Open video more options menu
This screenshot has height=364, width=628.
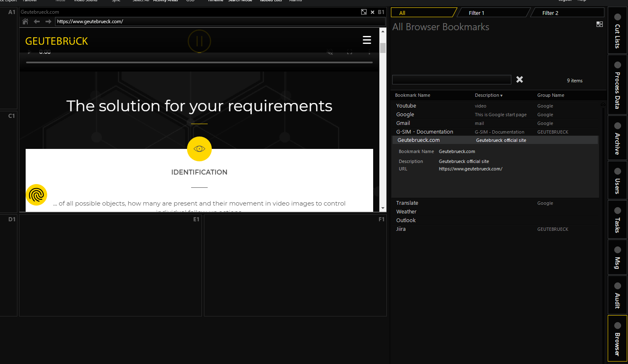369,52
